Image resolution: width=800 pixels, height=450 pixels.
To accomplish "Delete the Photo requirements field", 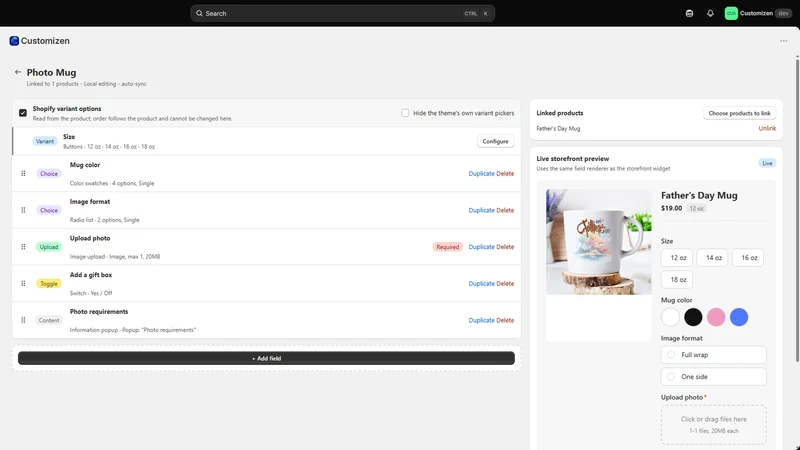I will (505, 320).
